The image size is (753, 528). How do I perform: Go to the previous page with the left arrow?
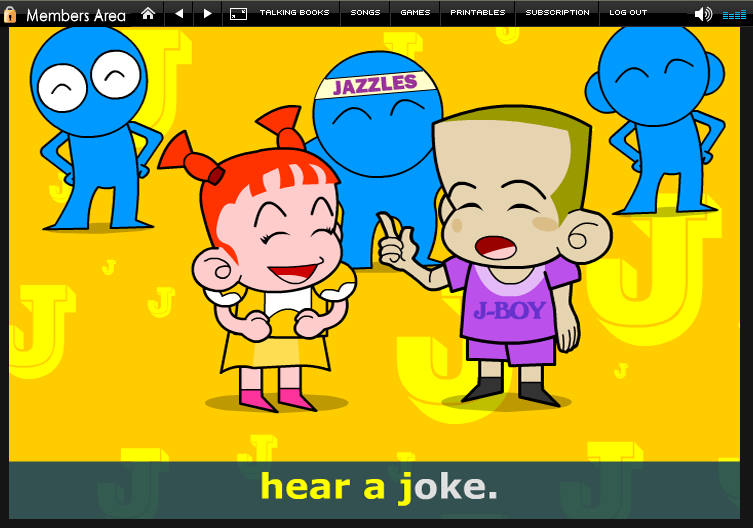[179, 13]
